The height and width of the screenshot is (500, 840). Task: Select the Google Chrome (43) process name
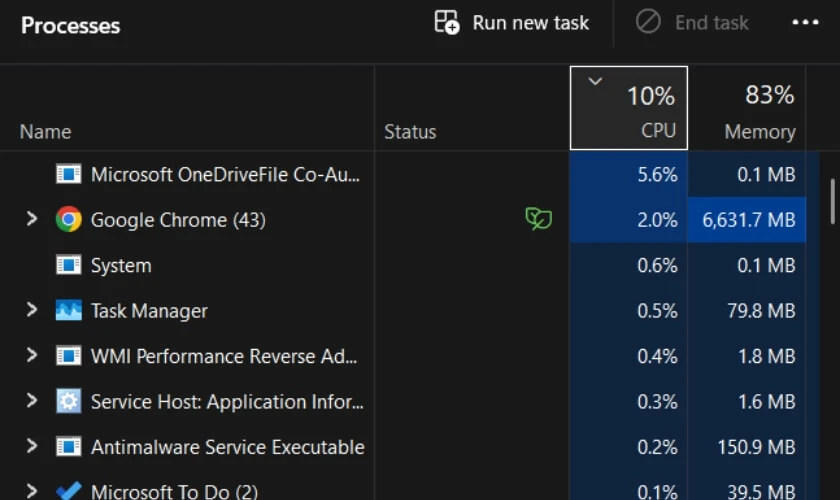(178, 220)
